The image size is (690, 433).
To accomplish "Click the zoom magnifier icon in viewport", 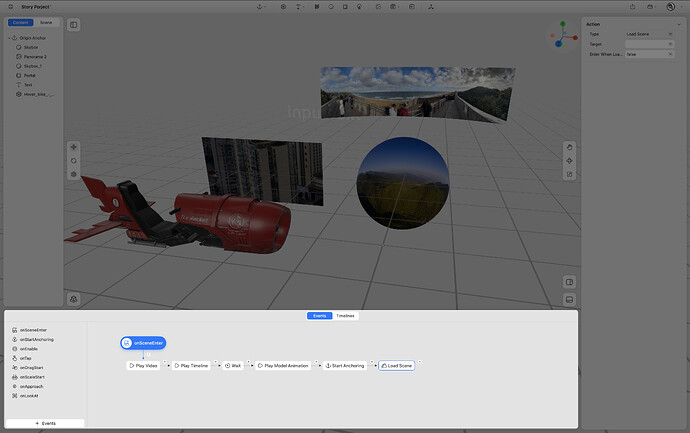I will (x=73, y=160).
